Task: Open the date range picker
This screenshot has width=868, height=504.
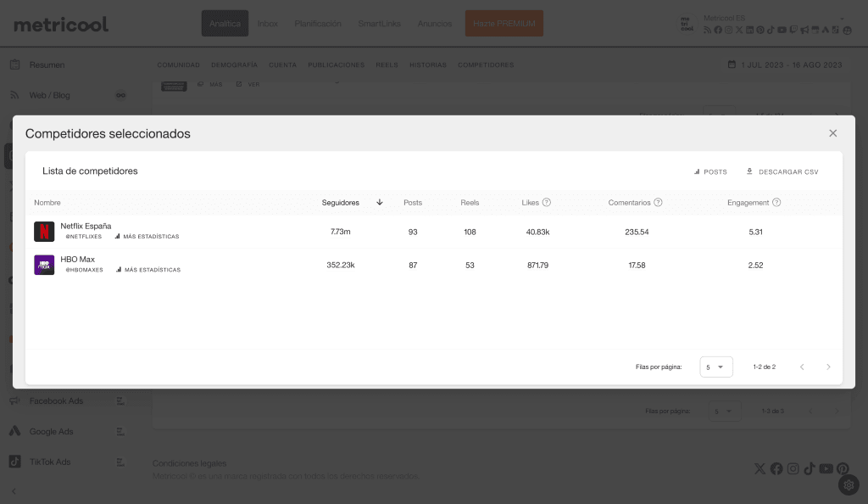Action: (x=785, y=64)
